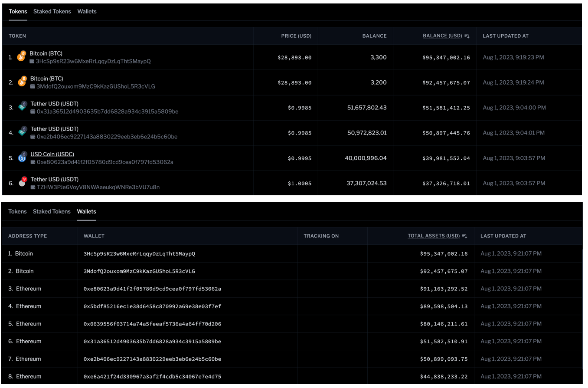
Task: Click the Bitcoin icon in token row 2
Action: tap(22, 82)
